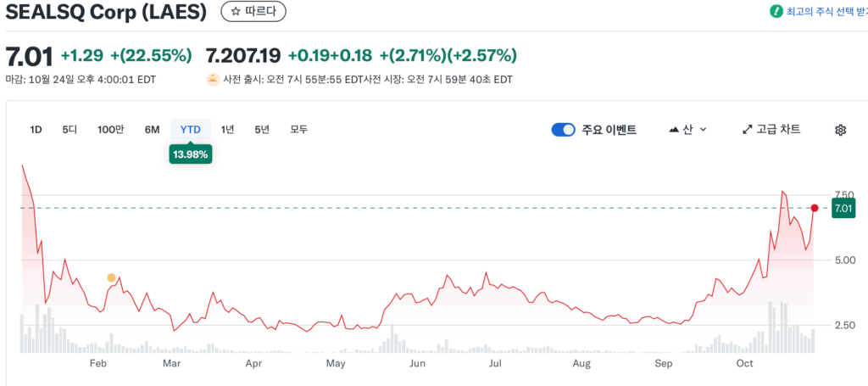Open the chart settings gear icon
Screen dimensions: 868x386
[x=840, y=130]
